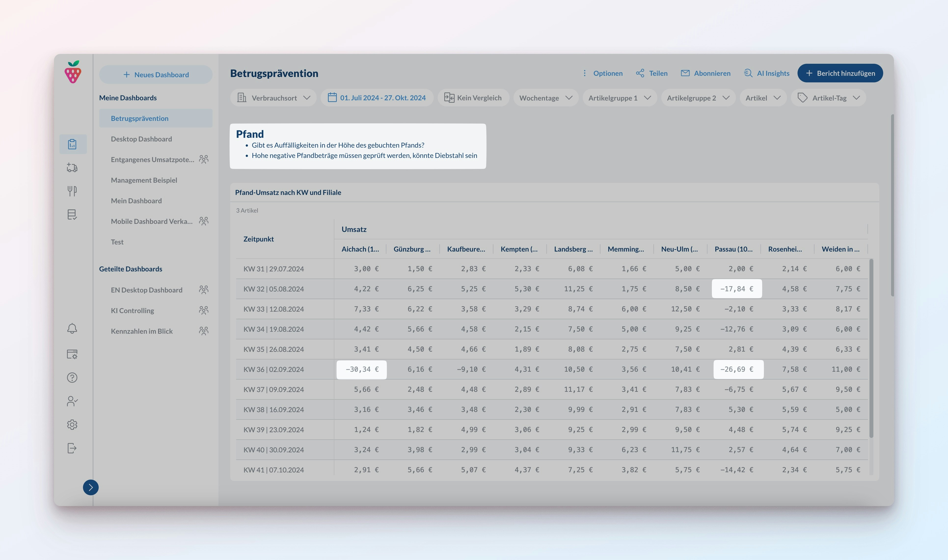Image resolution: width=948 pixels, height=560 pixels.
Task: Open the dashboards clipboard icon in sidebar
Action: click(x=72, y=144)
